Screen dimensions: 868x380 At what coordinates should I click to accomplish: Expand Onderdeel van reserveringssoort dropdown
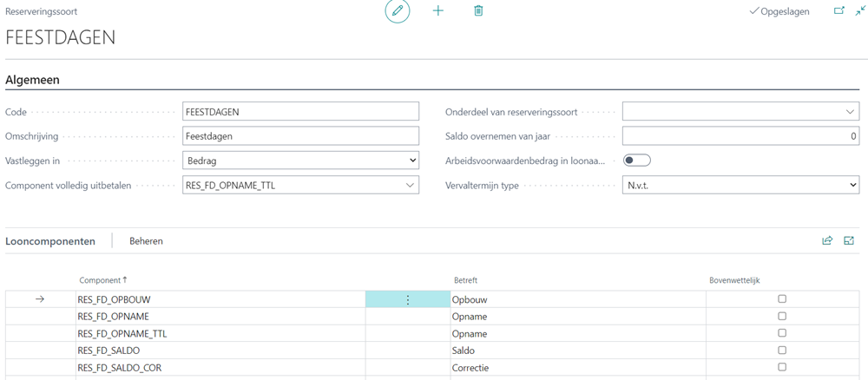pos(849,112)
